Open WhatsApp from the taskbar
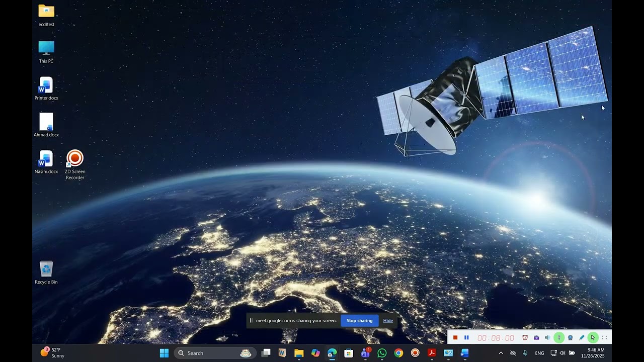Viewport: 644px width, 362px height. (x=382, y=353)
